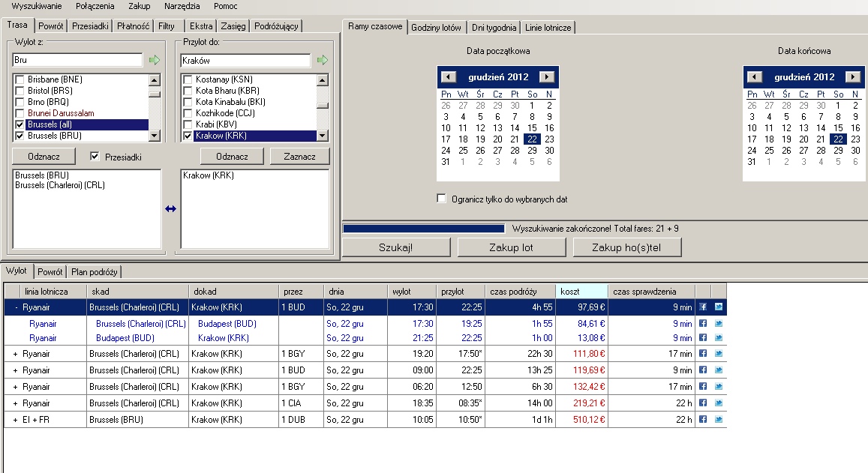Viewport: 868px width, 473px height.
Task: Click Odznacz under departure list
Action: 44,157
